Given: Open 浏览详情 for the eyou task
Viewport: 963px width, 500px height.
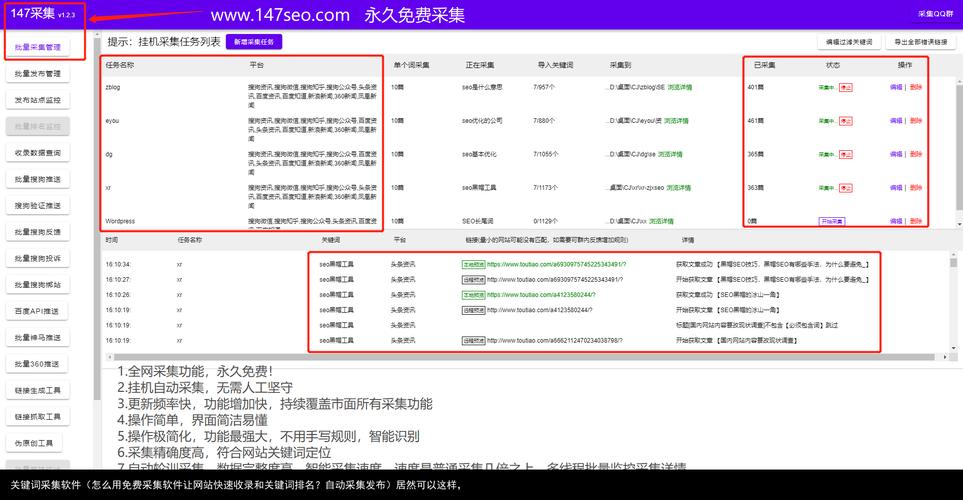Looking at the screenshot, I should tap(676, 121).
